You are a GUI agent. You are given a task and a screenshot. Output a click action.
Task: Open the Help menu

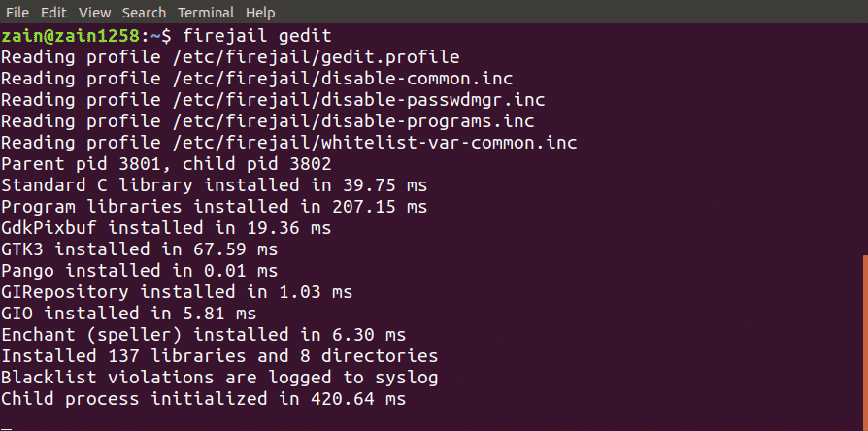tap(261, 13)
